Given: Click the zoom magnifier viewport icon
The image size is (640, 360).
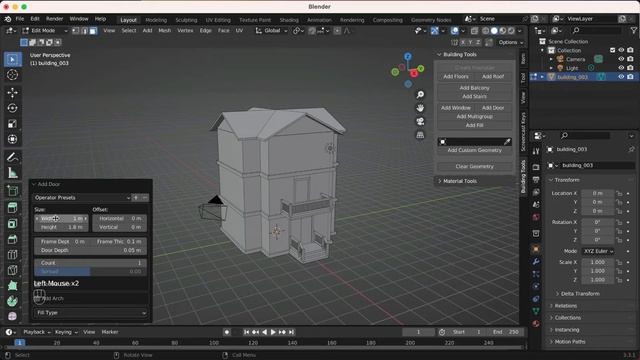Looking at the screenshot, I should [x=420, y=95].
